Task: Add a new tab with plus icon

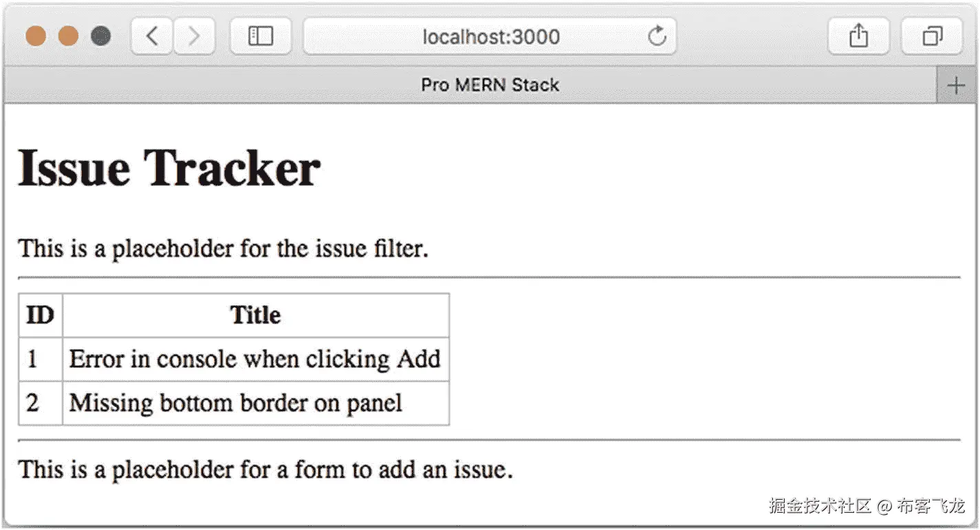Action: click(956, 85)
